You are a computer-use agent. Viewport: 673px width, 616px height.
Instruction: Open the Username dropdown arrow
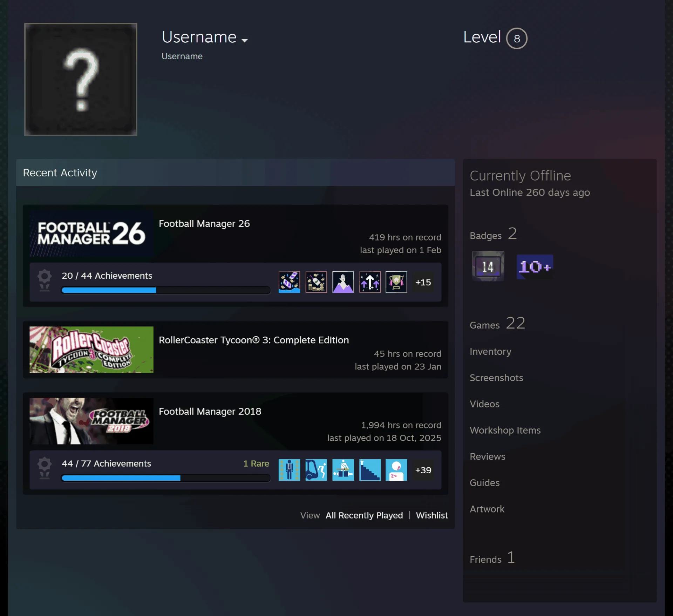245,40
